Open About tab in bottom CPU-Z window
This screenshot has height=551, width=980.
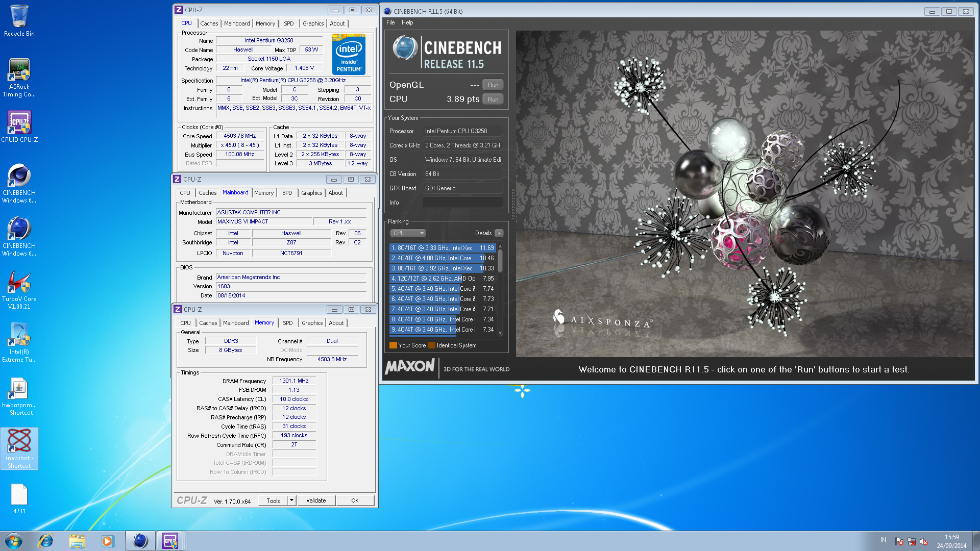coord(336,323)
